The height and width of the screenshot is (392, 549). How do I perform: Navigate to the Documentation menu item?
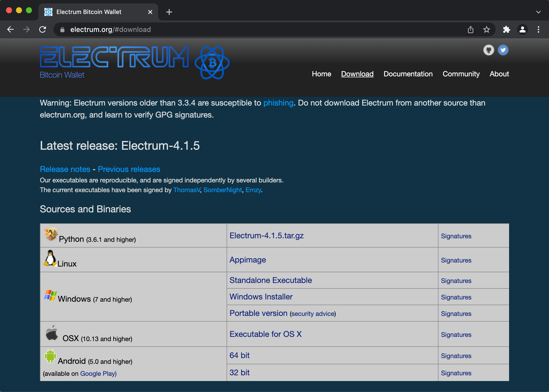point(408,74)
